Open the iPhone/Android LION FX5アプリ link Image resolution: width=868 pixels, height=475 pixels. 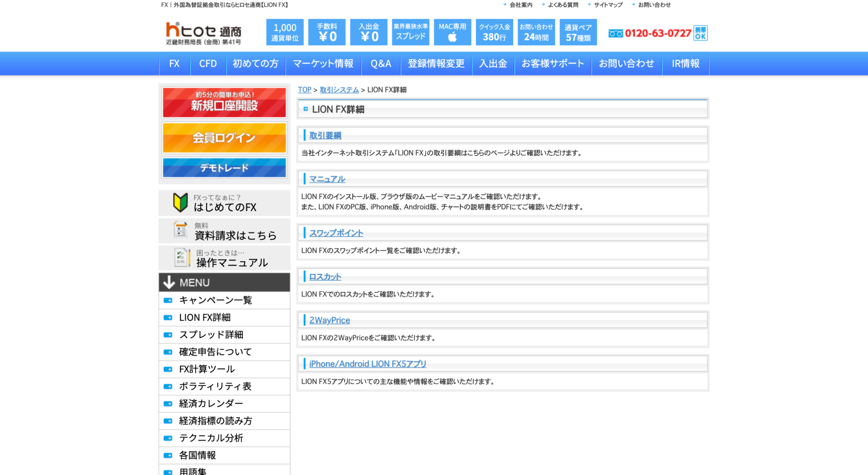coord(368,364)
